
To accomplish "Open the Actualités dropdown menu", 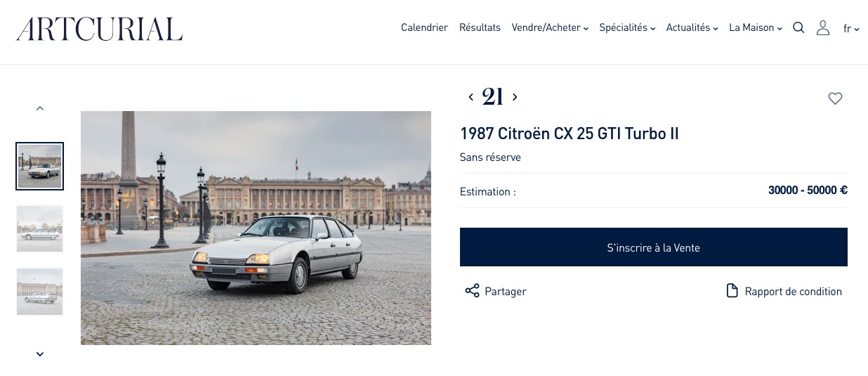I will pyautogui.click(x=692, y=28).
